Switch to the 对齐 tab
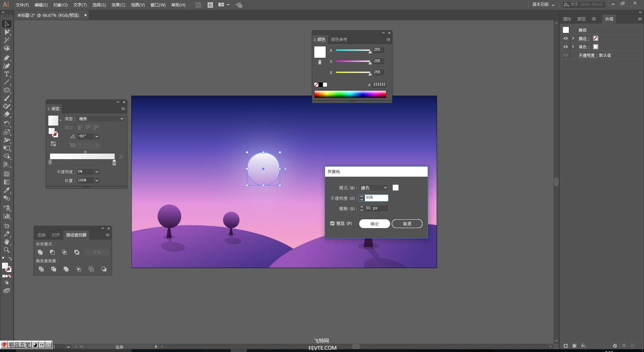The width and height of the screenshot is (644, 352). coord(56,235)
